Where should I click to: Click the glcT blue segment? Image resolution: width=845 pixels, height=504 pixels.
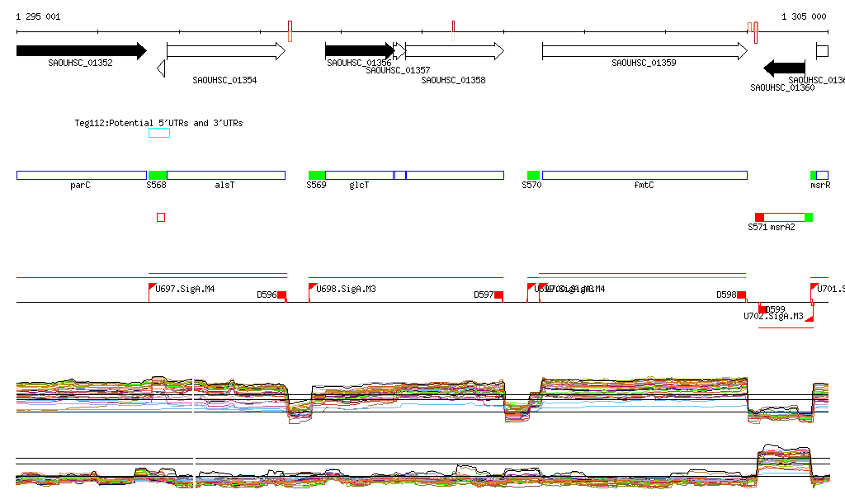coord(360,175)
